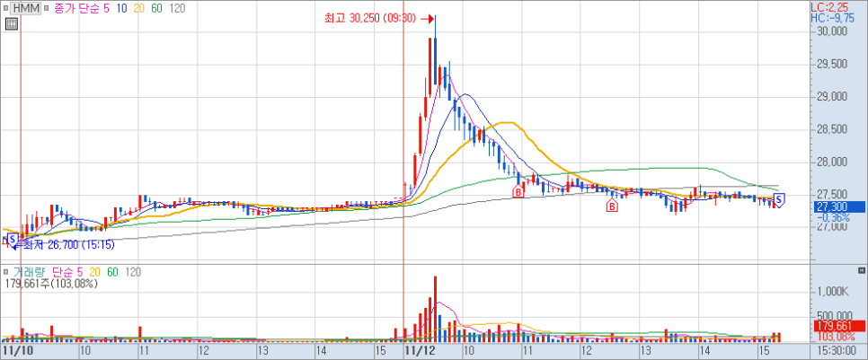Click the HMM stock name button

[25, 8]
